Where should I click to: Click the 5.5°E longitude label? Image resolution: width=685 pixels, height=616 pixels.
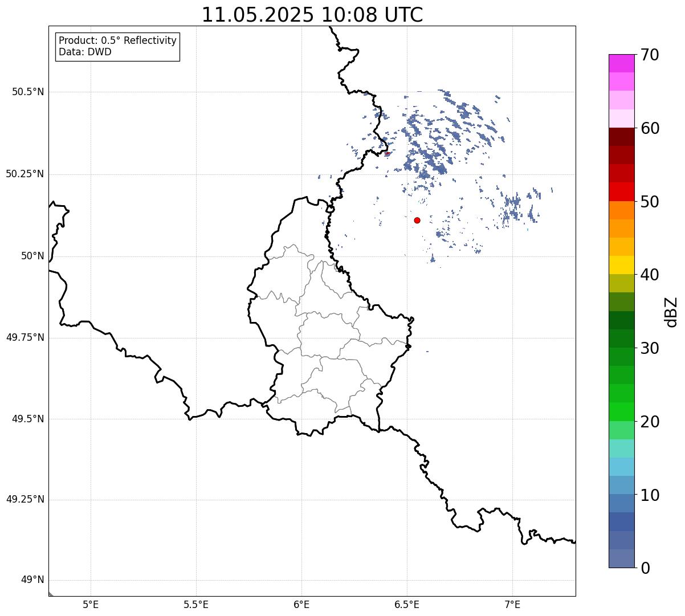click(x=196, y=605)
